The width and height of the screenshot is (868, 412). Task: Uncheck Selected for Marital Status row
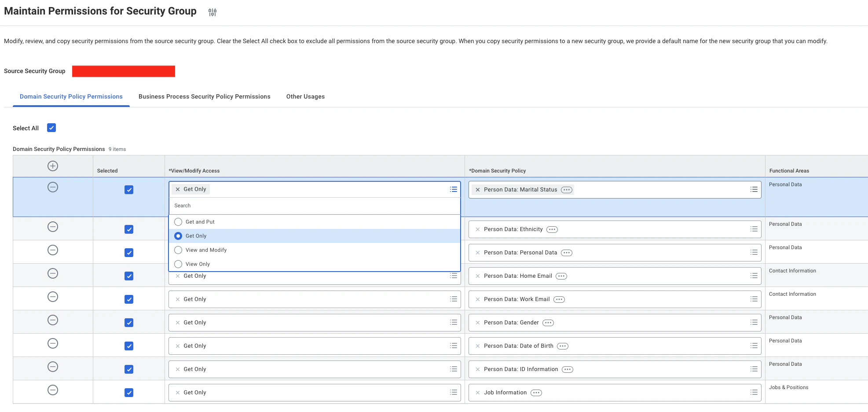click(x=129, y=190)
